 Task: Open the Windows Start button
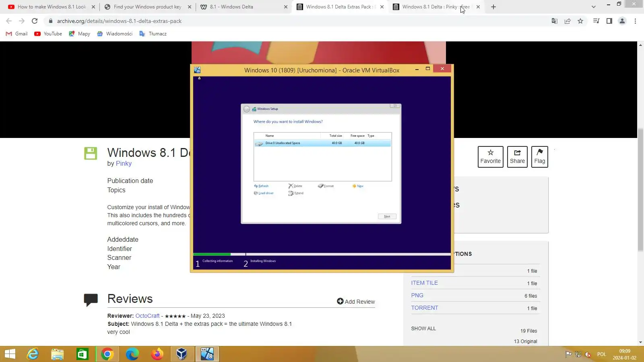(10, 354)
